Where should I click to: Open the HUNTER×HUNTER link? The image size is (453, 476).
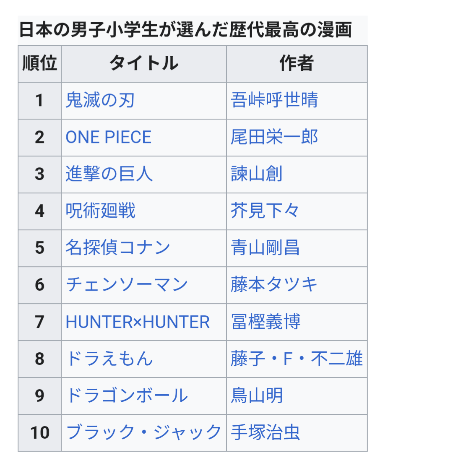click(x=138, y=322)
